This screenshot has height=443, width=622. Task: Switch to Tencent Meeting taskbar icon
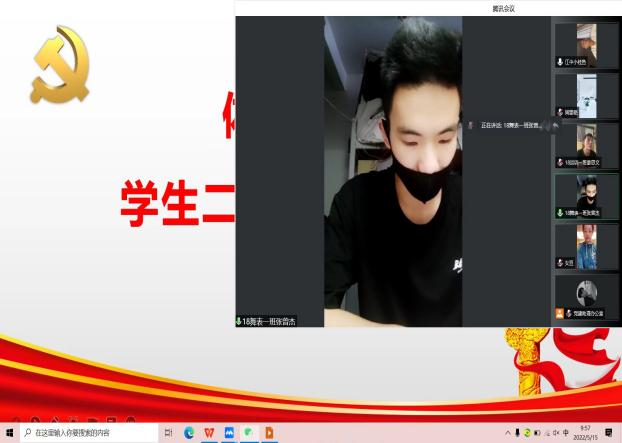coord(229,433)
